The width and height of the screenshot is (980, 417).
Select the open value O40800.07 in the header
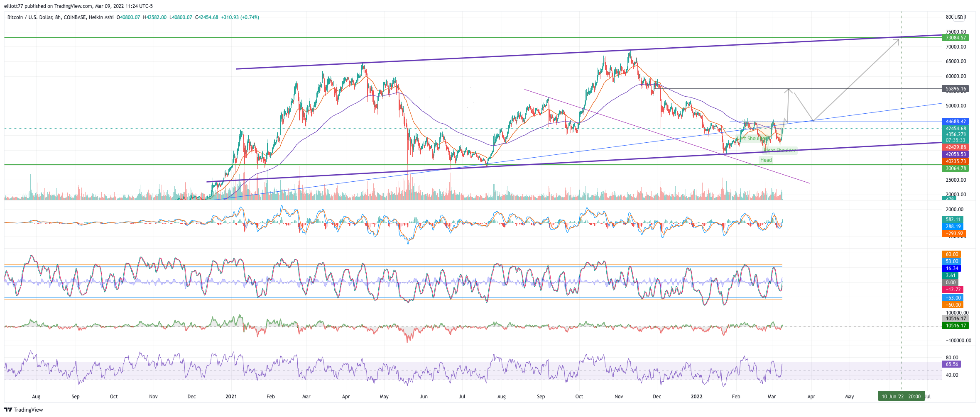pos(128,17)
